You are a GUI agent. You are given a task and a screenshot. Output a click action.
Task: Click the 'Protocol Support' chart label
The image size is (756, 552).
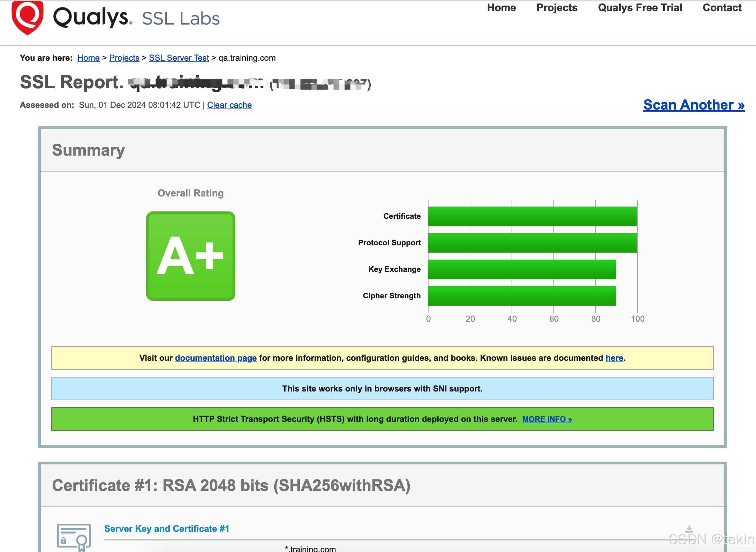click(x=390, y=243)
